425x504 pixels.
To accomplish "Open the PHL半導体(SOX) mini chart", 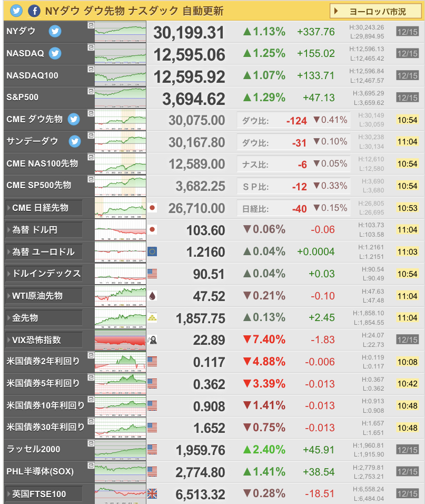I will [121, 471].
